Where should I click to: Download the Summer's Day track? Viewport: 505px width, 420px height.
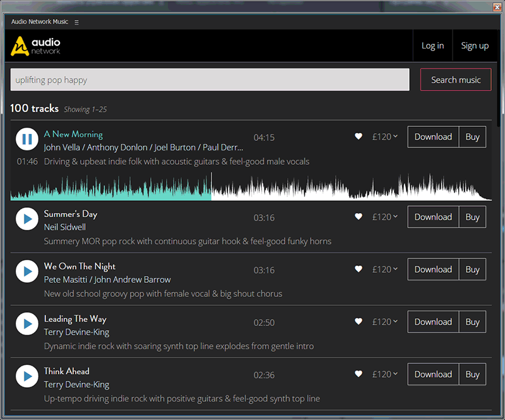coord(433,217)
